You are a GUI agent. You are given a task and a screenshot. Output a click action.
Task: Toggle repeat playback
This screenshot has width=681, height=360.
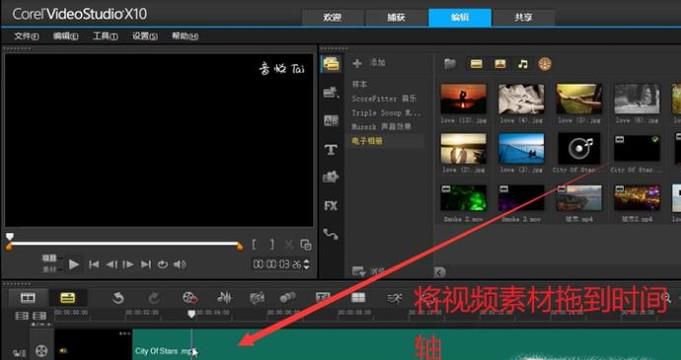pyautogui.click(x=163, y=264)
